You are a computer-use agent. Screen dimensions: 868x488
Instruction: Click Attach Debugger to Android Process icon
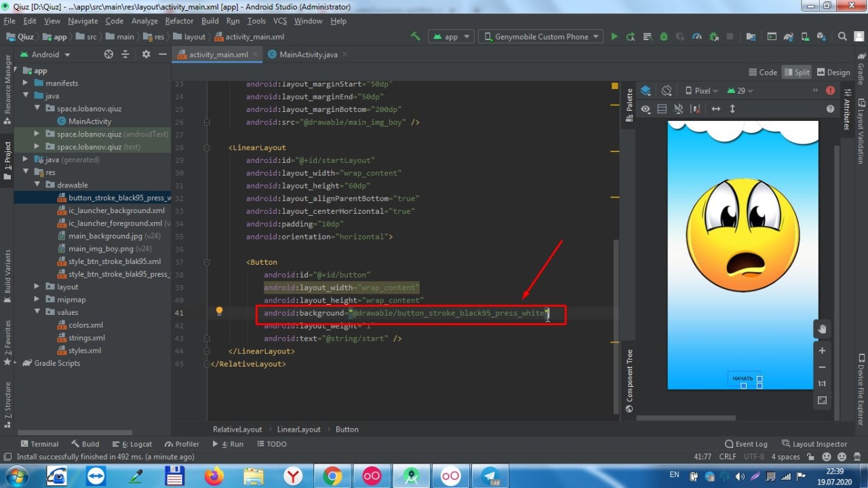(713, 37)
